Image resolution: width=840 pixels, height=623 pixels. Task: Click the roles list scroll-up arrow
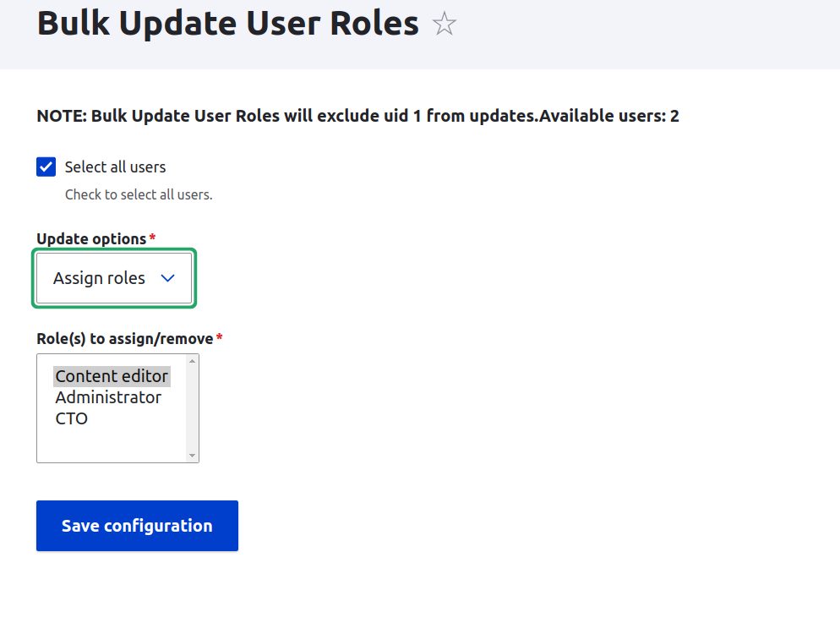193,361
